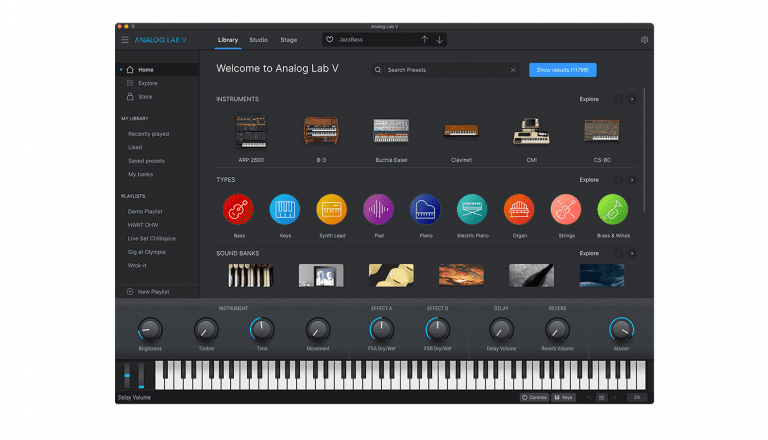Open My banks in sidebar
This screenshot has height=440, width=768.
141,174
